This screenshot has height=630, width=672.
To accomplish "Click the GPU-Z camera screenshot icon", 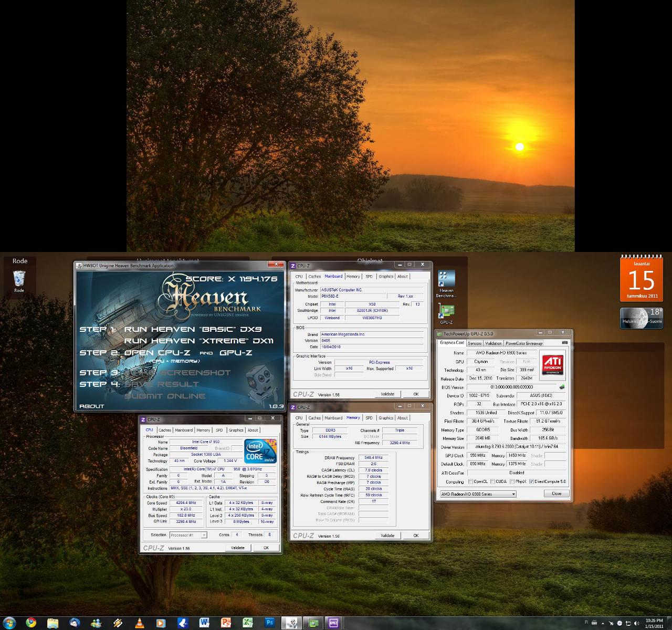I will pos(565,343).
